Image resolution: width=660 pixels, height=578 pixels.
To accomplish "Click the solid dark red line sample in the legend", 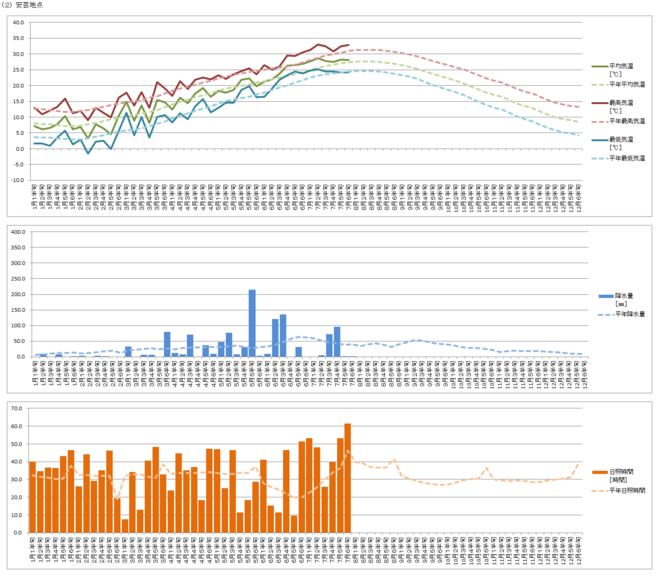I will click(600, 103).
